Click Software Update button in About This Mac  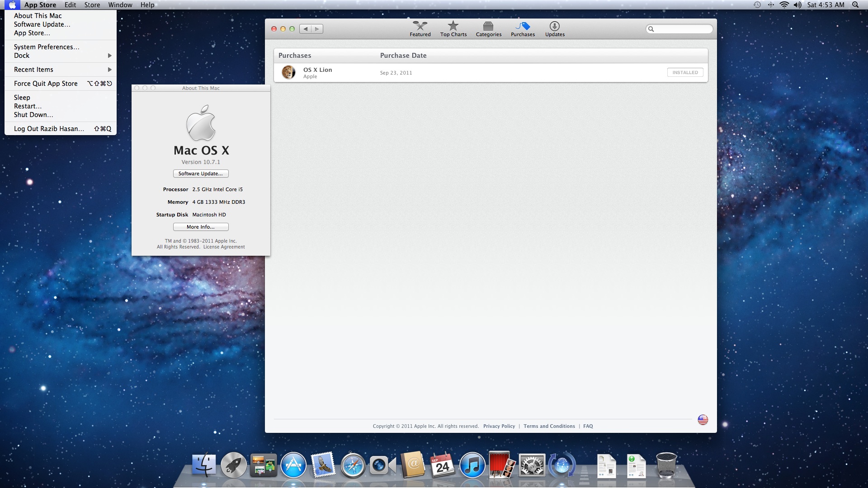[201, 174]
